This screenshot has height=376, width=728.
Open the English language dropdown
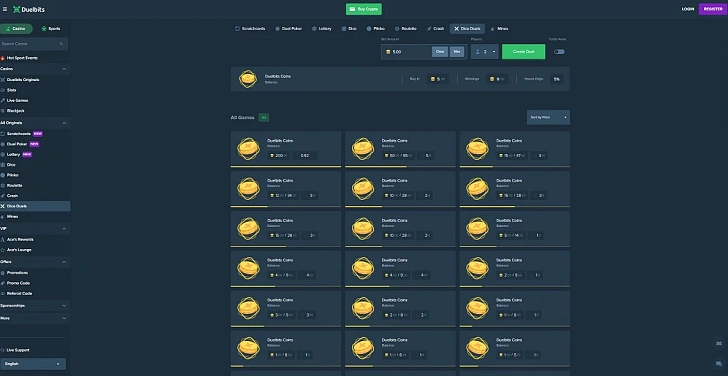[x=33, y=364]
